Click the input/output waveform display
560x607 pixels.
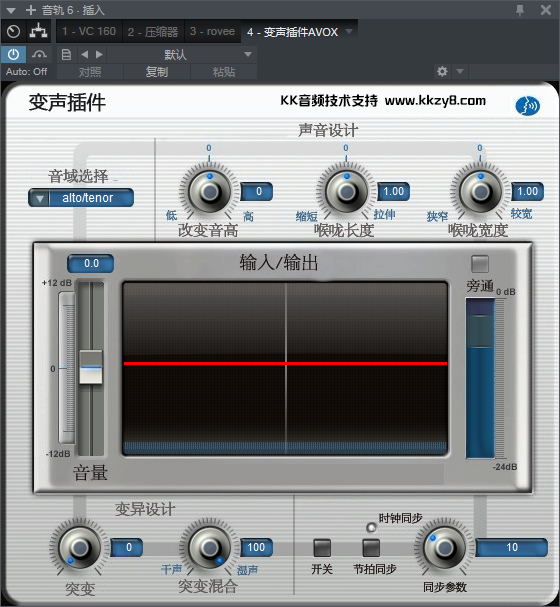coord(285,369)
